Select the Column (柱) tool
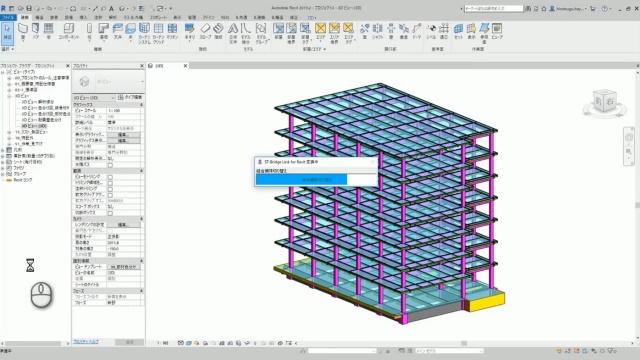 [x=89, y=31]
